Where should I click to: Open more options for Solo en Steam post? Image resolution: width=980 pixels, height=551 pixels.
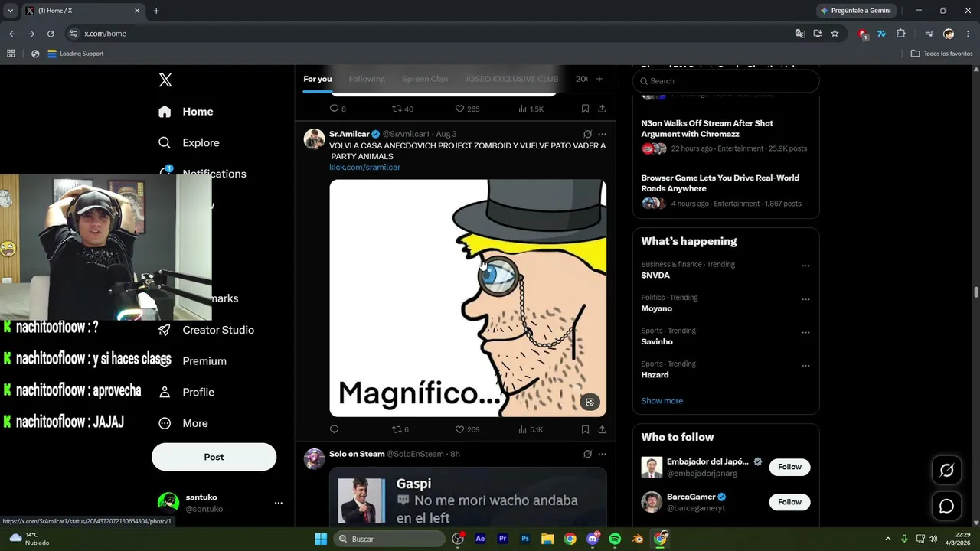click(x=602, y=454)
